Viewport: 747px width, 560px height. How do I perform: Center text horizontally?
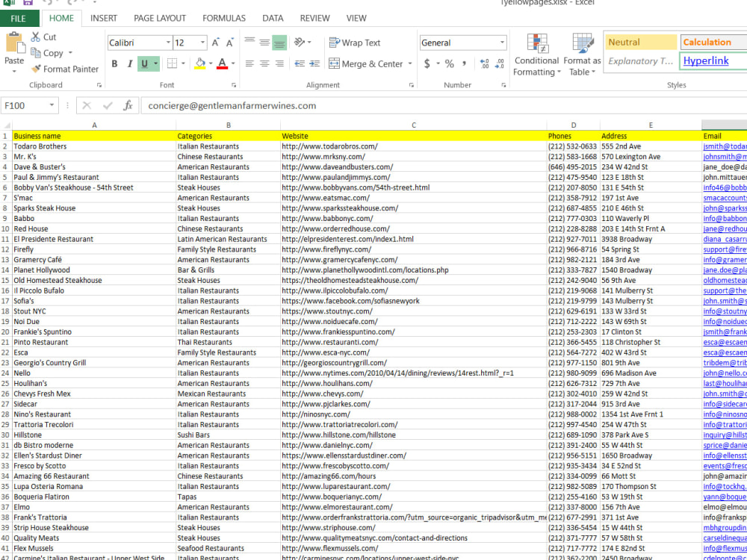(264, 63)
